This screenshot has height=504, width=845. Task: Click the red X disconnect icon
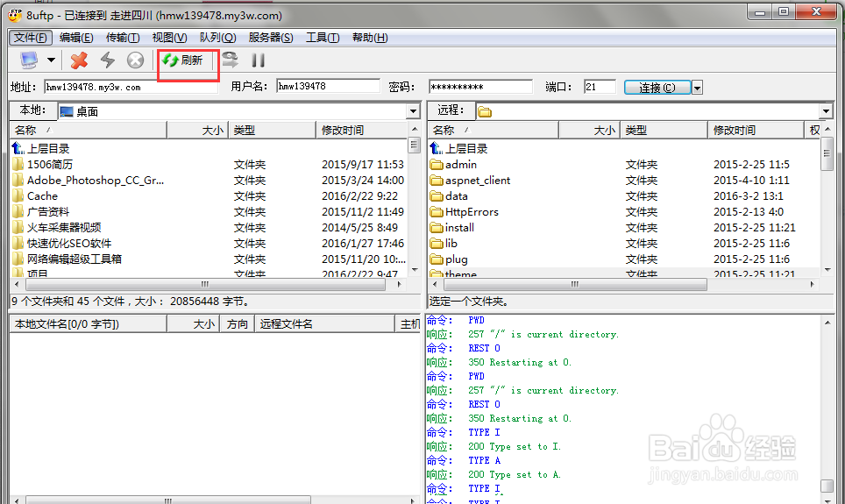(79, 60)
